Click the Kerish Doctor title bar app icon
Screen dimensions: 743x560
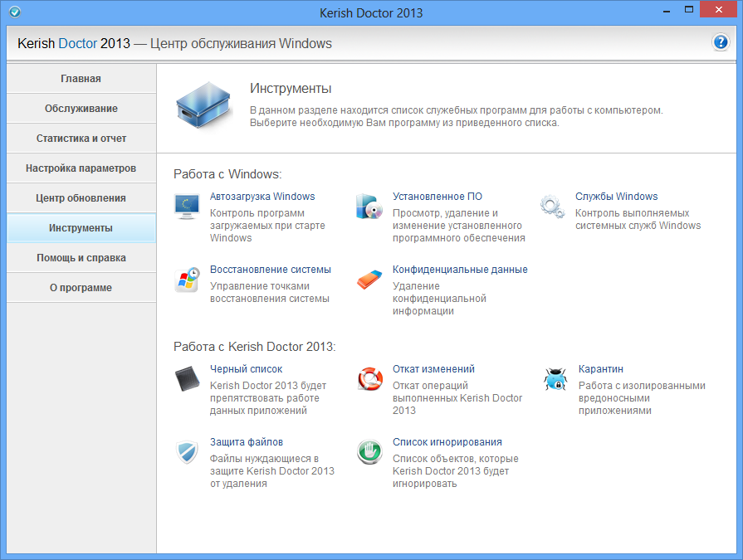click(15, 12)
